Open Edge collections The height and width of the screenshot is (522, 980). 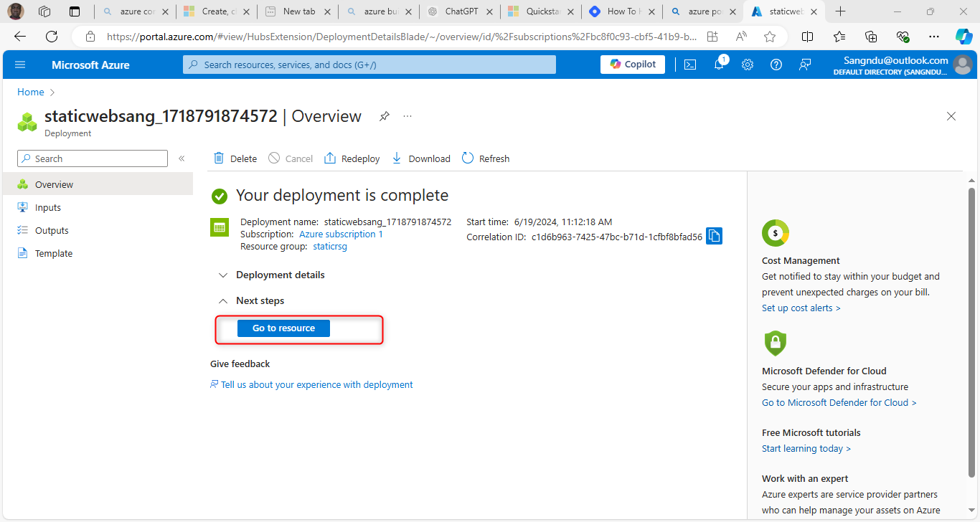[871, 37]
